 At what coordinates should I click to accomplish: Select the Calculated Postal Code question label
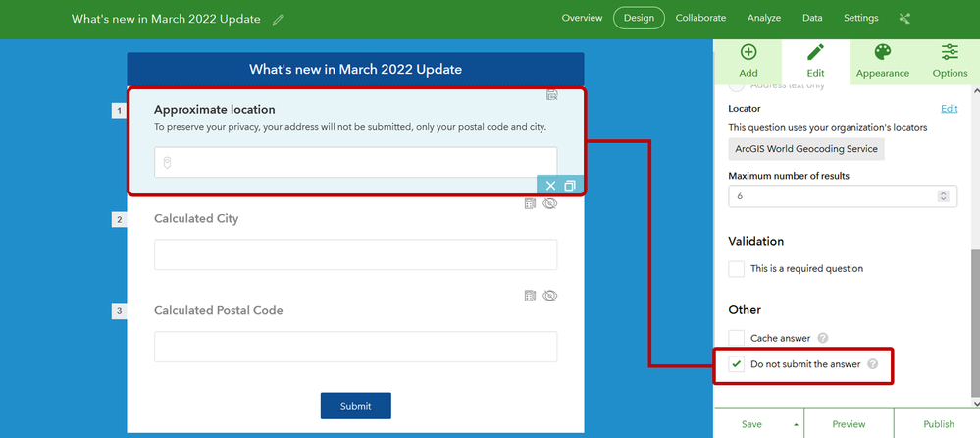click(218, 310)
